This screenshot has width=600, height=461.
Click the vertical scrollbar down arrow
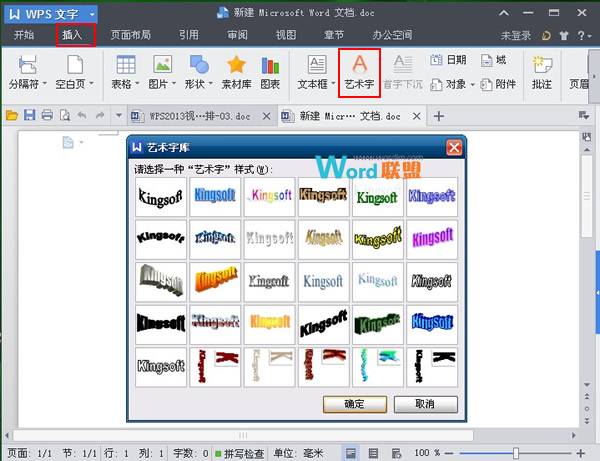click(587, 384)
